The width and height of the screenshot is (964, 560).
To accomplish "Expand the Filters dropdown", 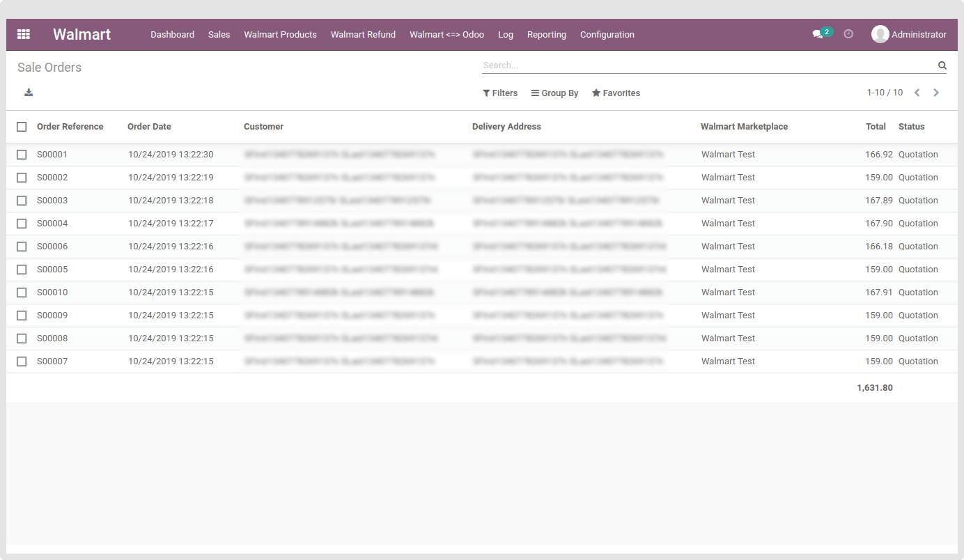I will tap(500, 93).
